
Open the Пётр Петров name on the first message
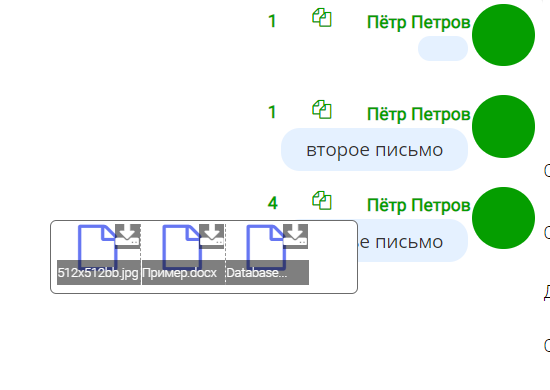pos(418,22)
